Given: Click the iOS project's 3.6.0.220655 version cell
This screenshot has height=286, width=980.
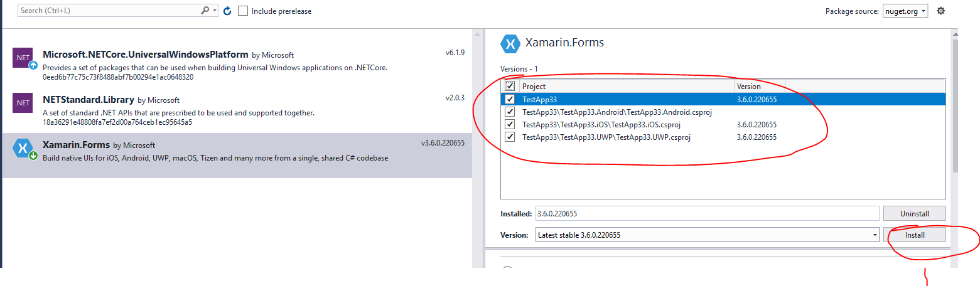Looking at the screenshot, I should point(757,124).
